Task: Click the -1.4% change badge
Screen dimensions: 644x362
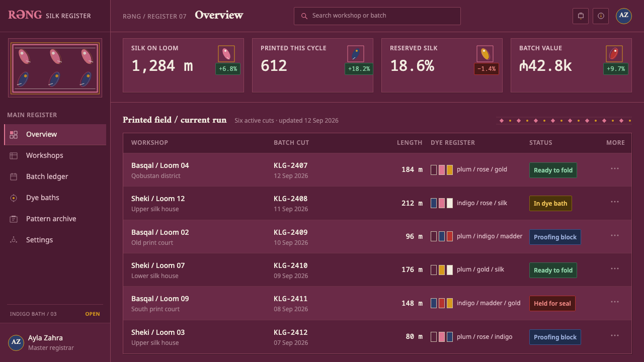Action: pos(487,69)
